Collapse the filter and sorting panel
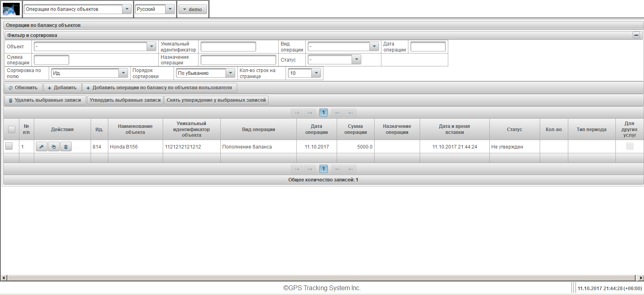The width and height of the screenshot is (644, 295). pos(636,35)
